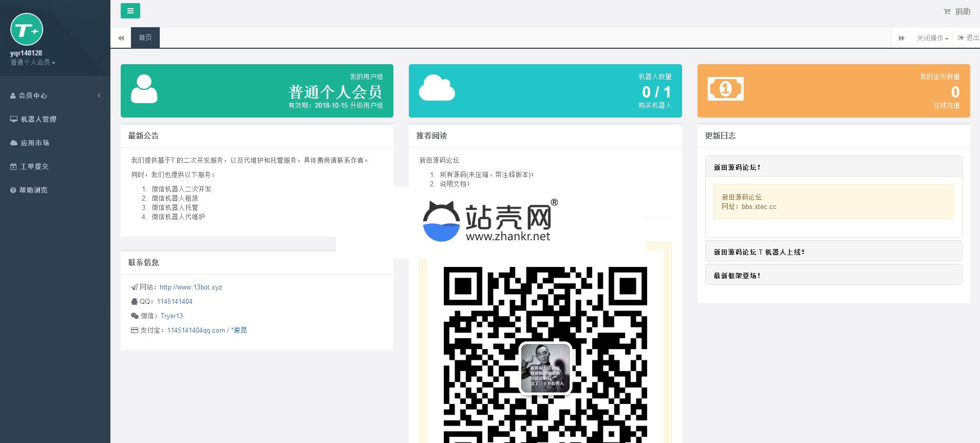Viewport: 980px width, 443px height.
Task: Open the 普通个人会员 user dropdown
Action: pyautogui.click(x=33, y=63)
